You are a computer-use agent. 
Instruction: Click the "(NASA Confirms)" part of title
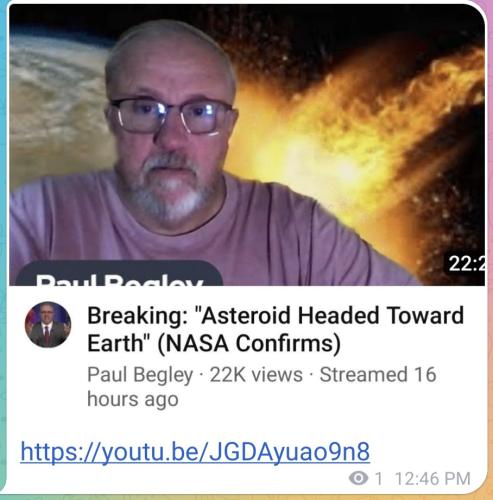point(249,343)
